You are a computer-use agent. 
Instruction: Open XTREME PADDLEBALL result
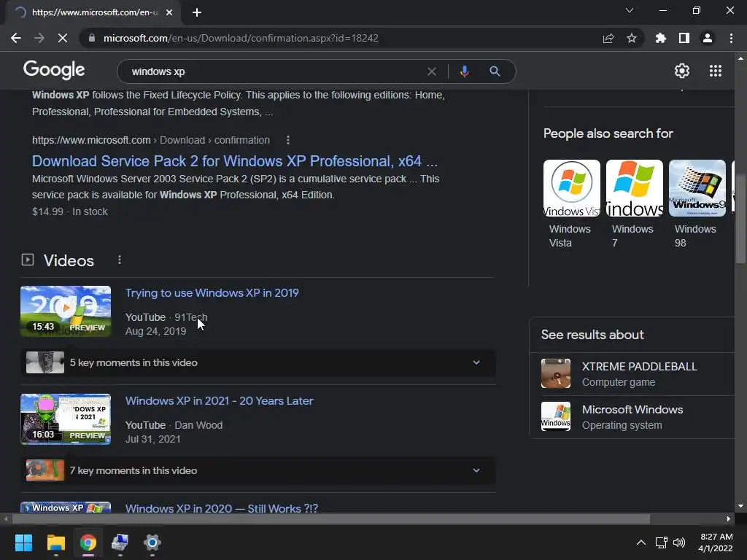pos(638,374)
